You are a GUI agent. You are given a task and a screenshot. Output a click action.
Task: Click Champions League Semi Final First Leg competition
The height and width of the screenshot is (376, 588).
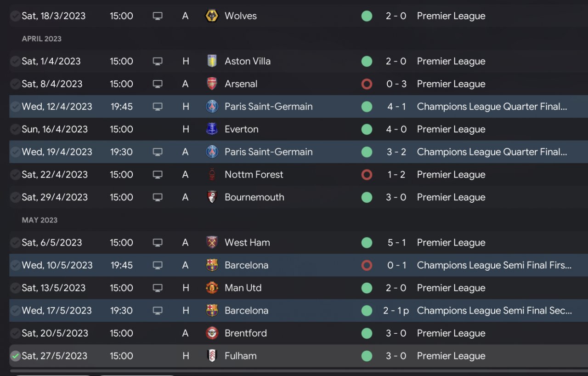(494, 265)
